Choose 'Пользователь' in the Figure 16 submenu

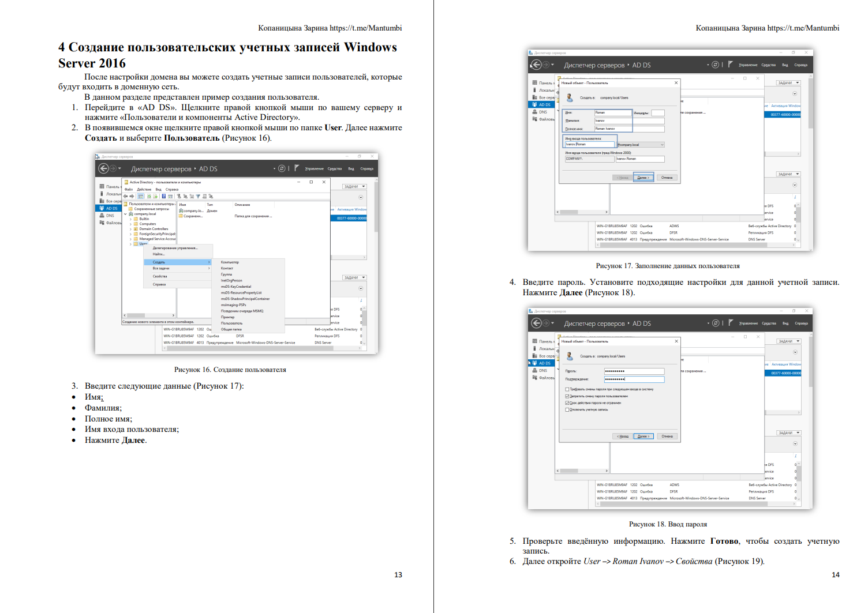pyautogui.click(x=231, y=323)
